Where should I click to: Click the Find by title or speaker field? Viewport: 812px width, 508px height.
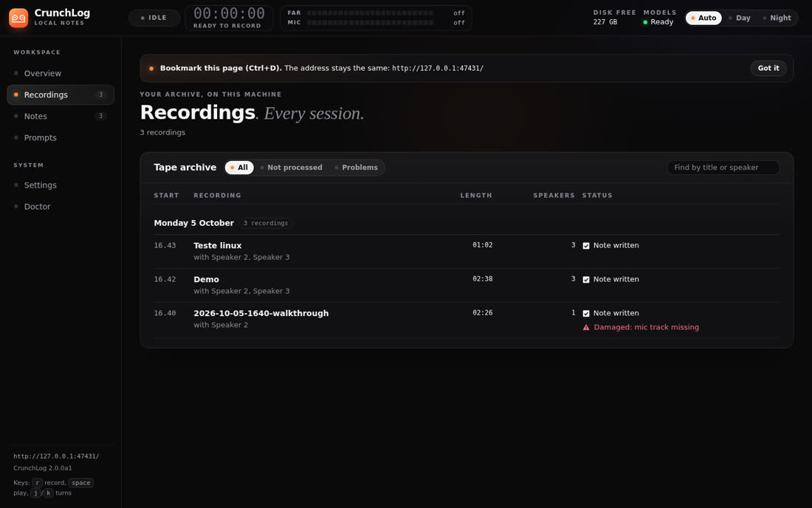723,168
